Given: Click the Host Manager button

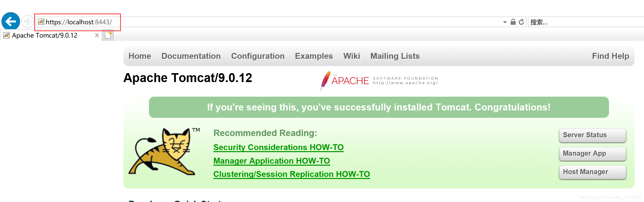Looking at the screenshot, I should pos(592,172).
